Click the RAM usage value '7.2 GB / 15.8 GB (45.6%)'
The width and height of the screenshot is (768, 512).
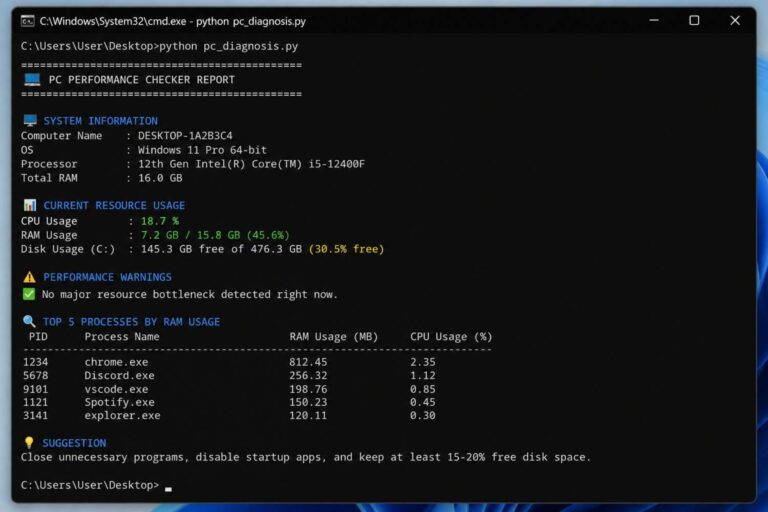215,235
